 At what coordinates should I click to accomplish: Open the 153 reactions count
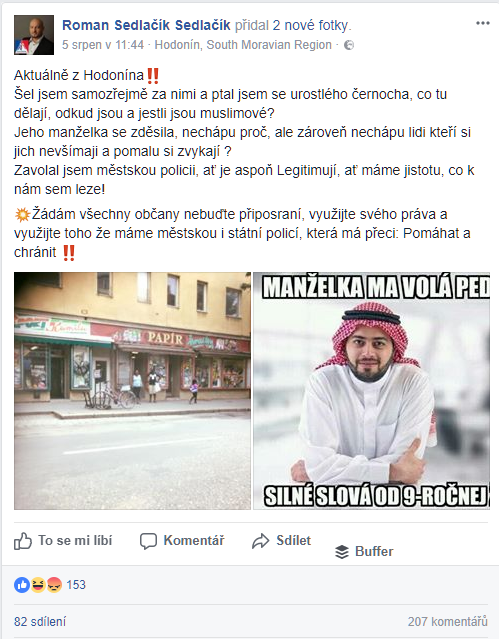point(76,585)
